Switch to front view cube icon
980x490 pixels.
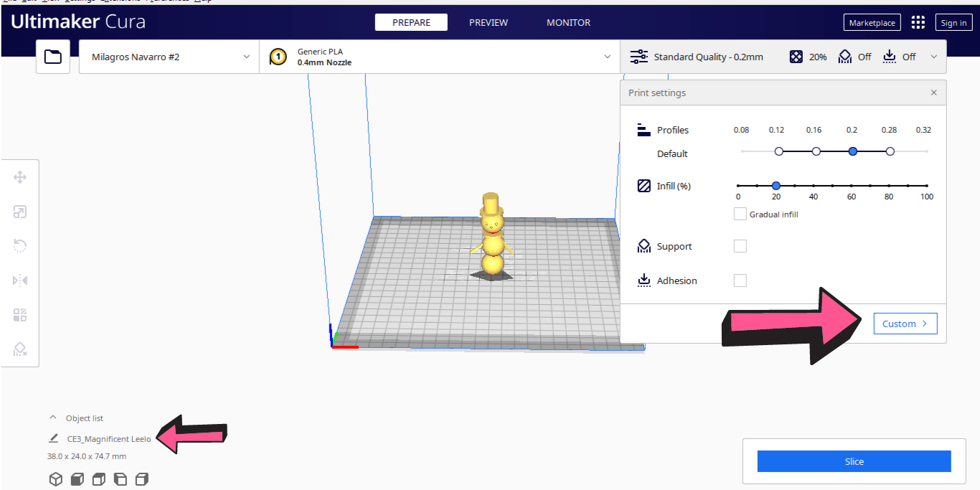77,479
